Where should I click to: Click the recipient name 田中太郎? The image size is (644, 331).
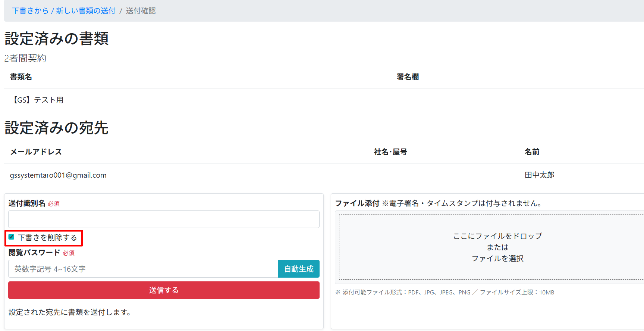[539, 175]
